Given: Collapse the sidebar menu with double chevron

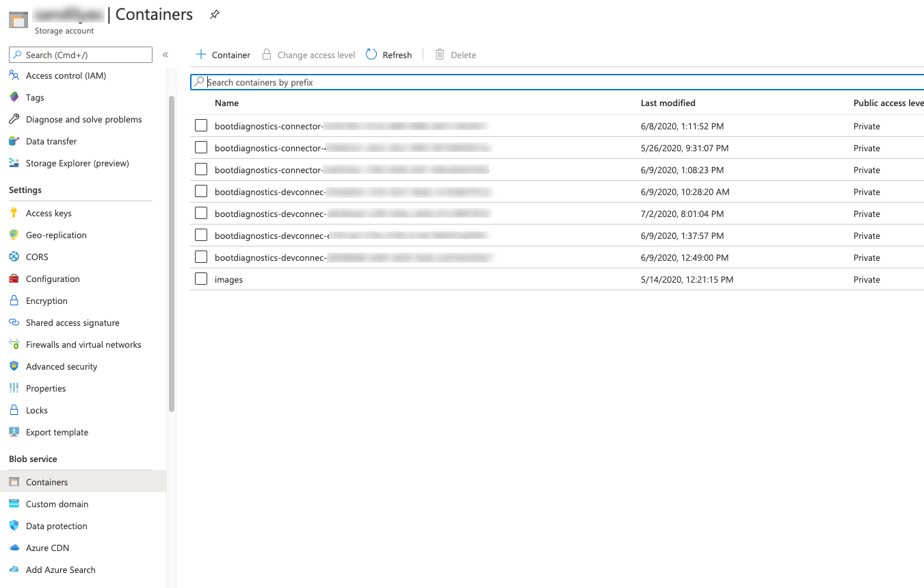Looking at the screenshot, I should click(166, 55).
